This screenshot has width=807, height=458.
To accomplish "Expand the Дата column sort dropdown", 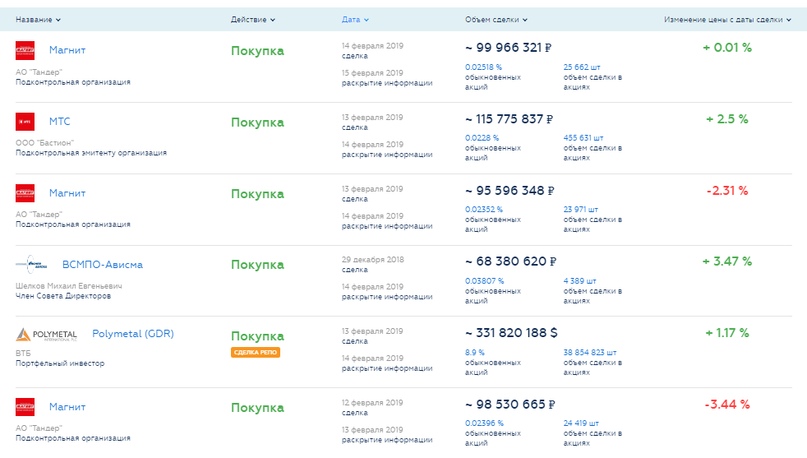I will (x=355, y=20).
